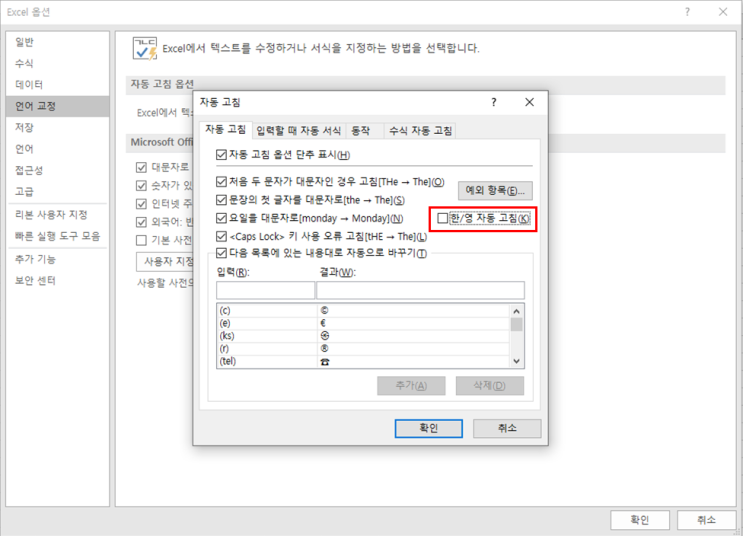This screenshot has height=536, width=743.
Task: Enable 한/영 자동 고침 checkbox
Action: pos(443,218)
